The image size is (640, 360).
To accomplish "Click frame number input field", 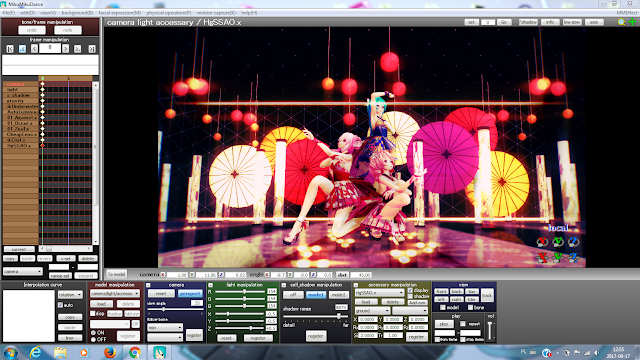I will point(50,49).
